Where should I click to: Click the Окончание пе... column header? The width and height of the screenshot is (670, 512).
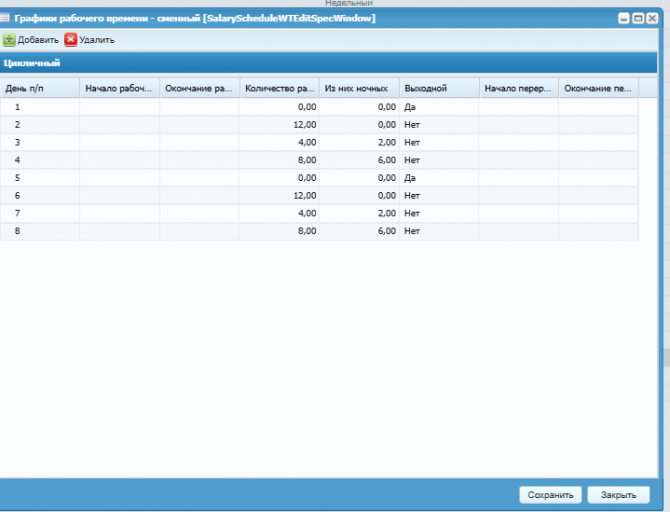pos(599,88)
